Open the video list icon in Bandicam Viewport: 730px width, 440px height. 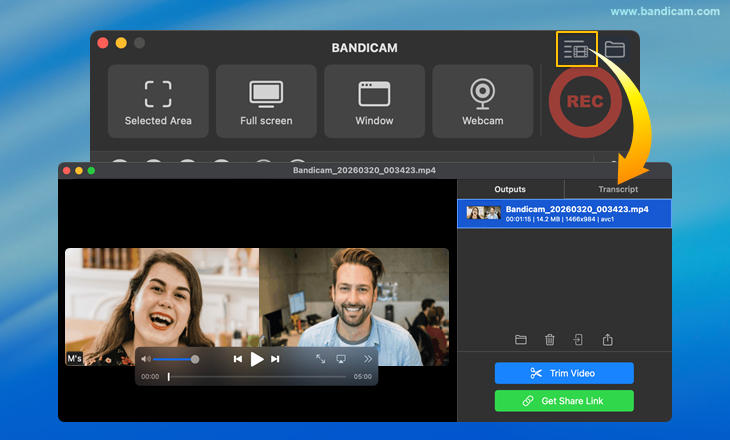(x=576, y=49)
